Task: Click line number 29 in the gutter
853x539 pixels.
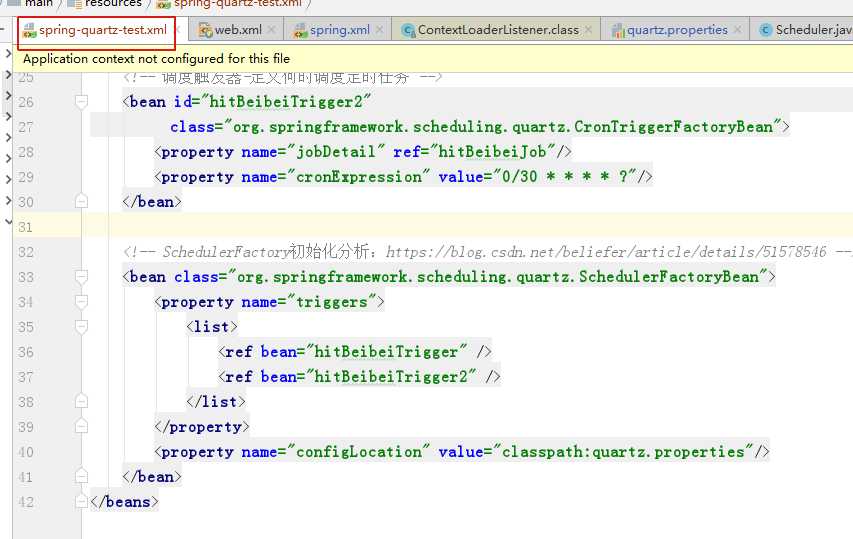Action: coord(26,177)
